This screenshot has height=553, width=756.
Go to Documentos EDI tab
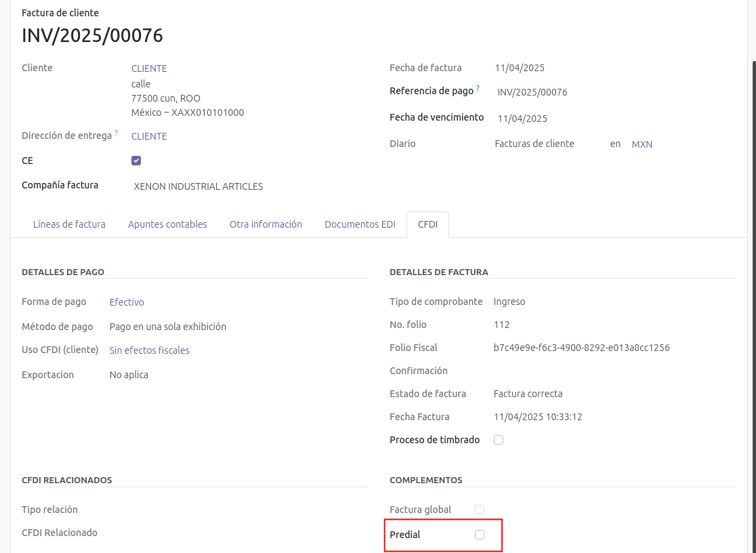pyautogui.click(x=360, y=224)
